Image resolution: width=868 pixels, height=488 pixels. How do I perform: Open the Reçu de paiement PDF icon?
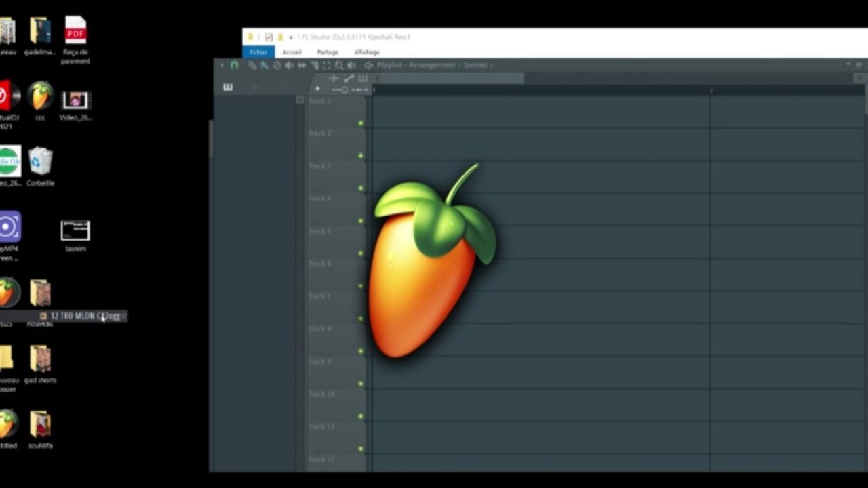[x=75, y=41]
